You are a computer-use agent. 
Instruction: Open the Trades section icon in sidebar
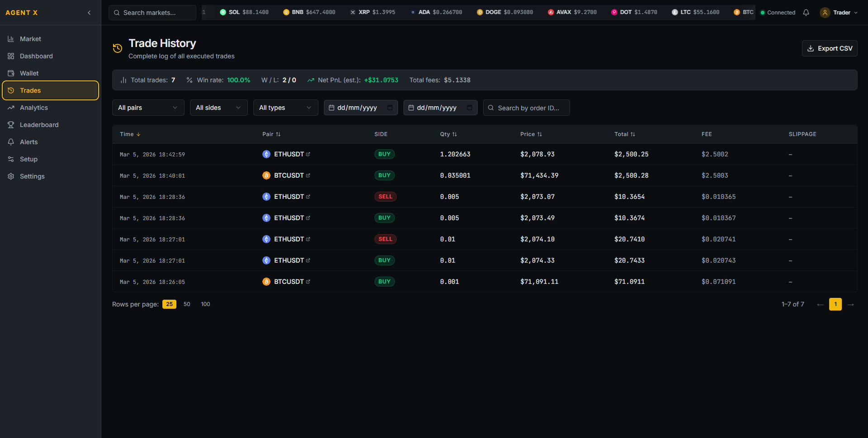[x=11, y=90]
